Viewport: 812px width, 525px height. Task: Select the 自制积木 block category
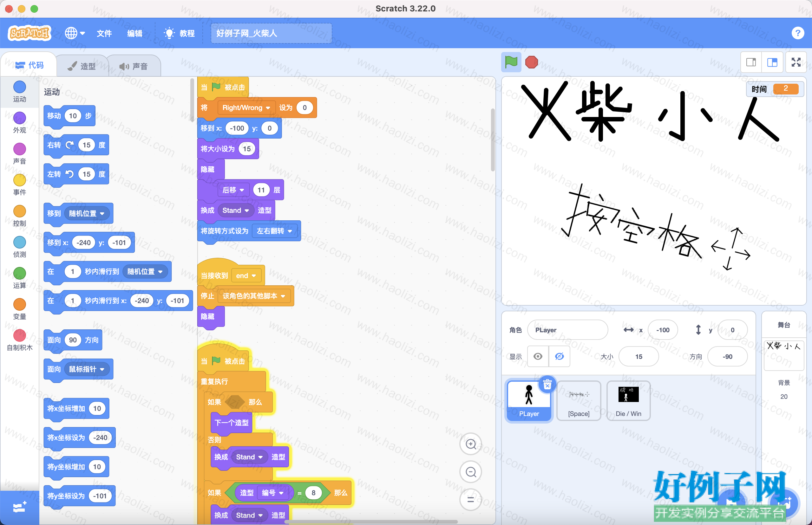(x=19, y=340)
